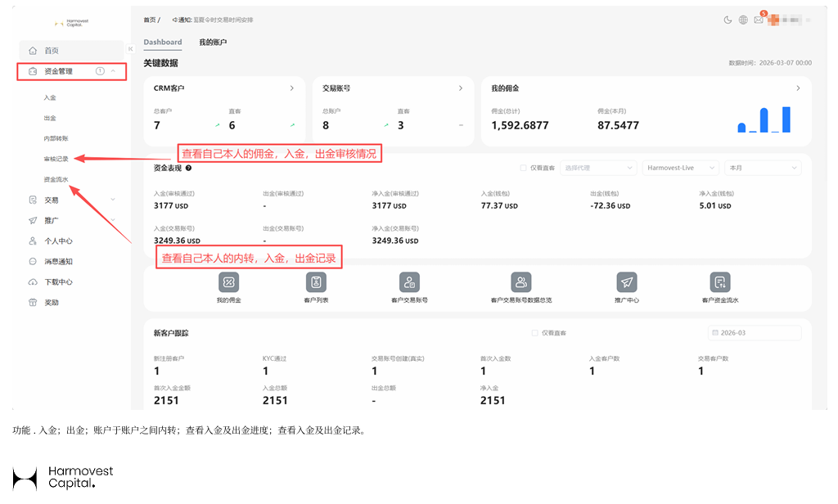Screen dimensions: 838x504
Task: Collapse the sidebar with the fold icon
Action: pos(130,48)
